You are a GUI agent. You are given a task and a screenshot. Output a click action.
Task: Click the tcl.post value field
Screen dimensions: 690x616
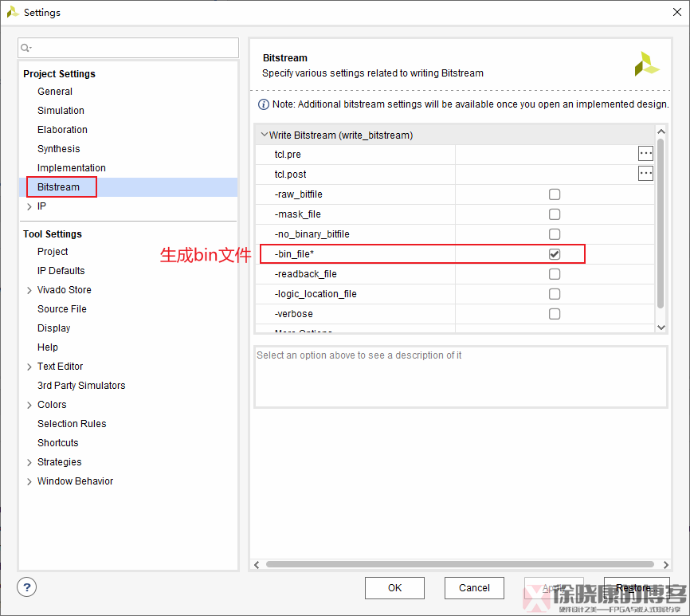546,175
